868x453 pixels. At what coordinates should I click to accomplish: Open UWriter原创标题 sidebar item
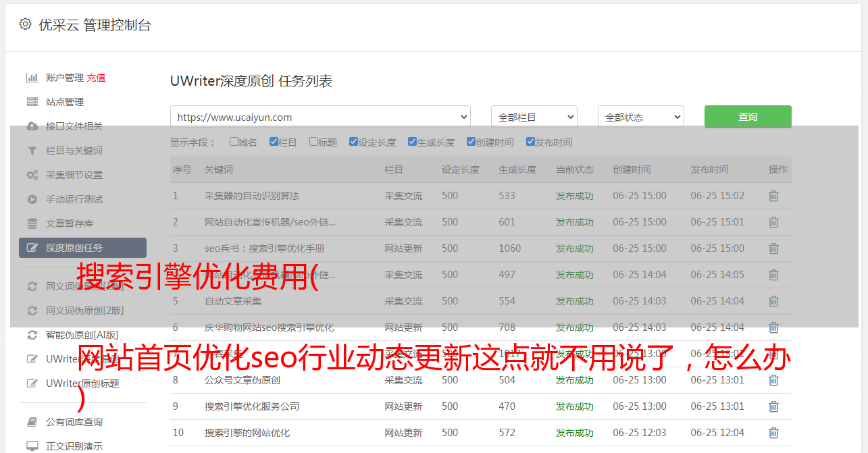(x=82, y=383)
